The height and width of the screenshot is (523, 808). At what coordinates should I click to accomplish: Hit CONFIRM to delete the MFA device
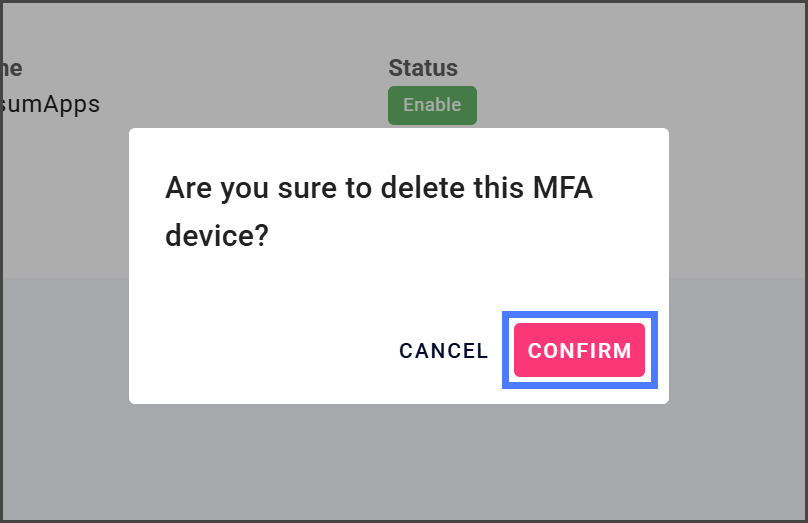pos(579,350)
